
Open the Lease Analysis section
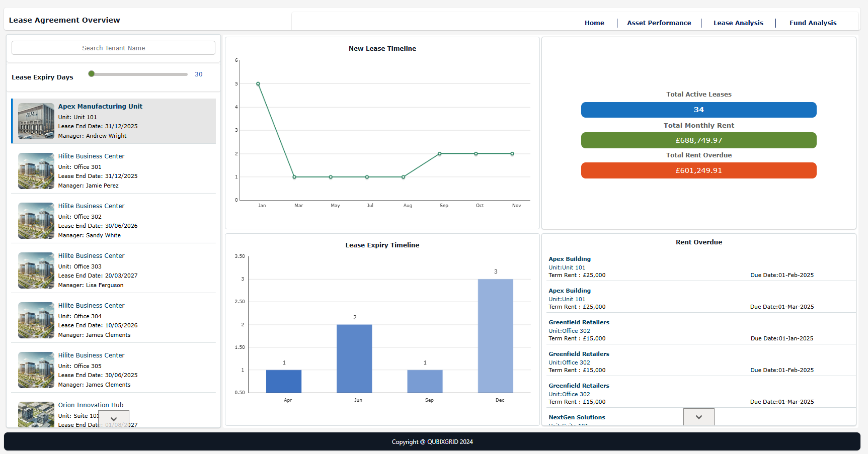pyautogui.click(x=738, y=23)
